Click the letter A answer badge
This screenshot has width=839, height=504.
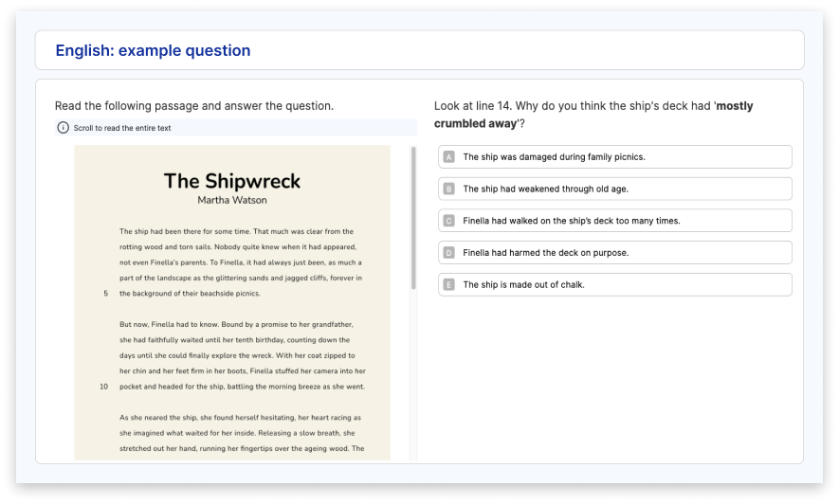[449, 157]
